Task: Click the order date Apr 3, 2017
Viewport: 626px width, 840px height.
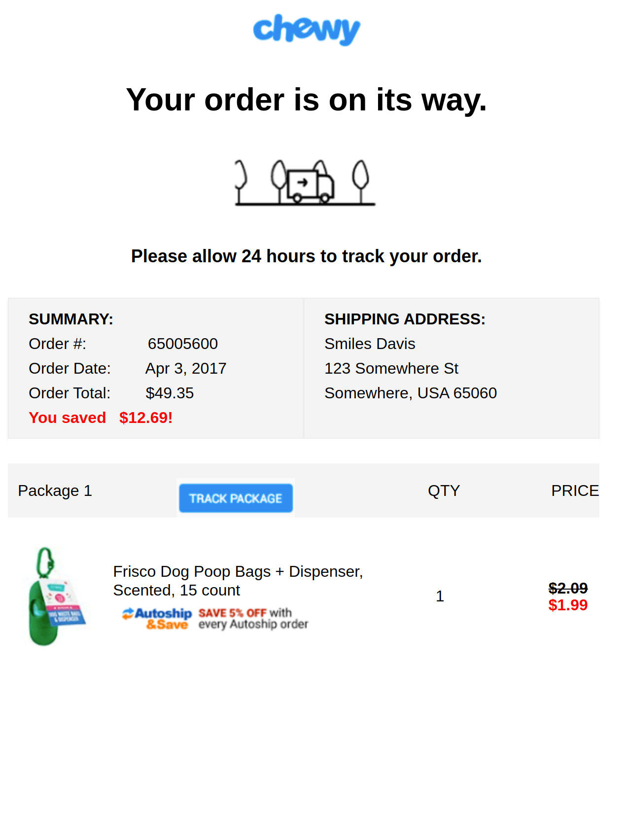Action: [185, 369]
